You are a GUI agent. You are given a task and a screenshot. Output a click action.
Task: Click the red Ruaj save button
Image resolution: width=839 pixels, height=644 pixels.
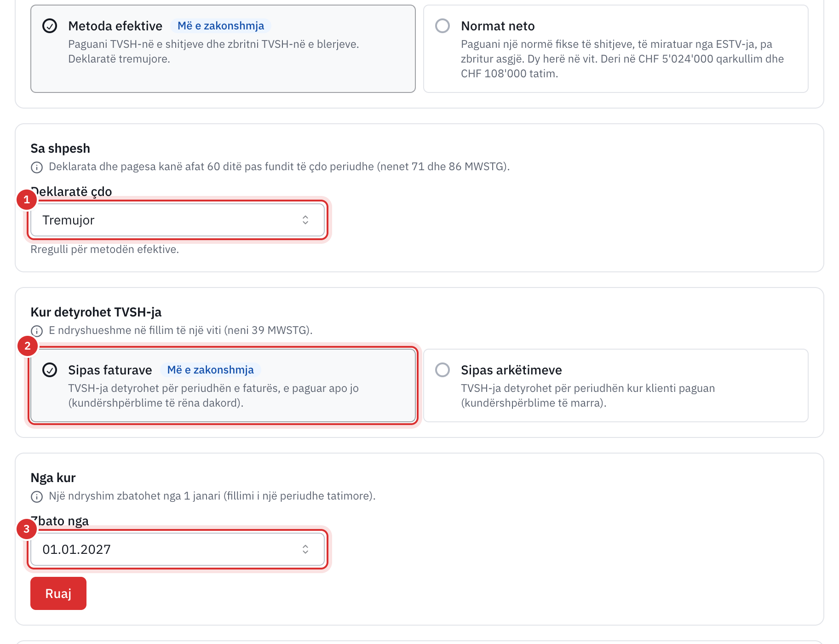(x=58, y=593)
